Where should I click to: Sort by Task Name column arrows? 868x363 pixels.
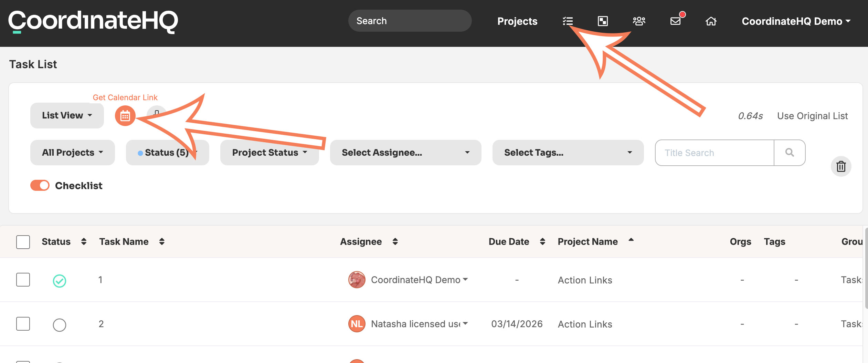click(162, 241)
